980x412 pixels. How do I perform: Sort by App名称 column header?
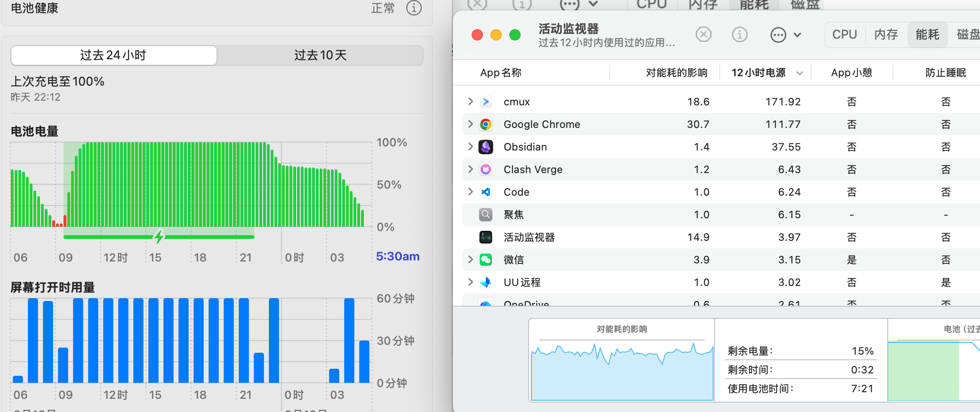(501, 73)
